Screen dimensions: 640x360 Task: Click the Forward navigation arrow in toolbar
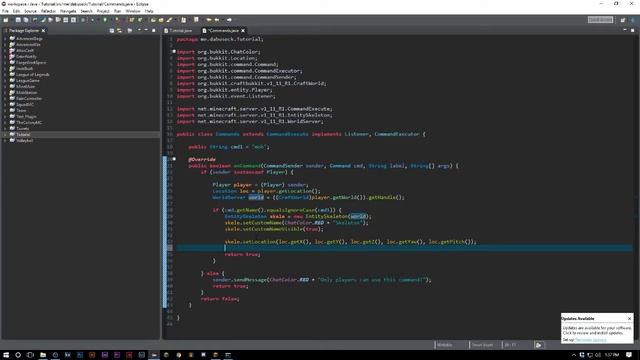click(x=229, y=20)
